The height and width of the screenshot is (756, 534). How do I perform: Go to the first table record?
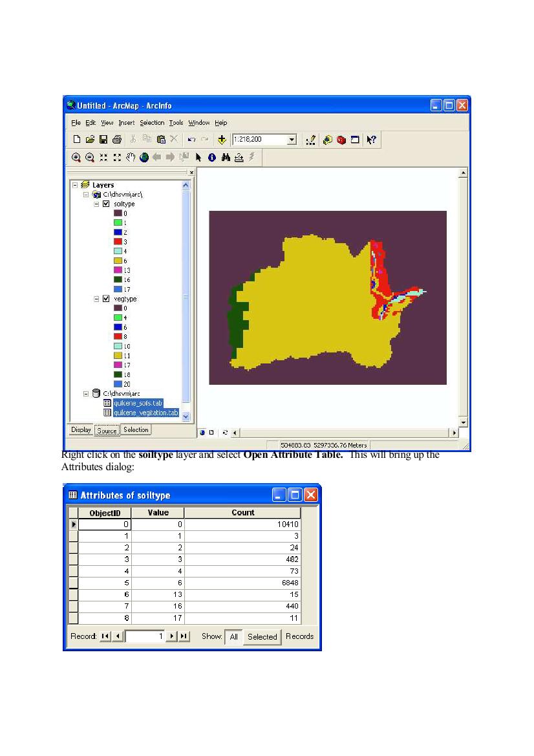105,636
